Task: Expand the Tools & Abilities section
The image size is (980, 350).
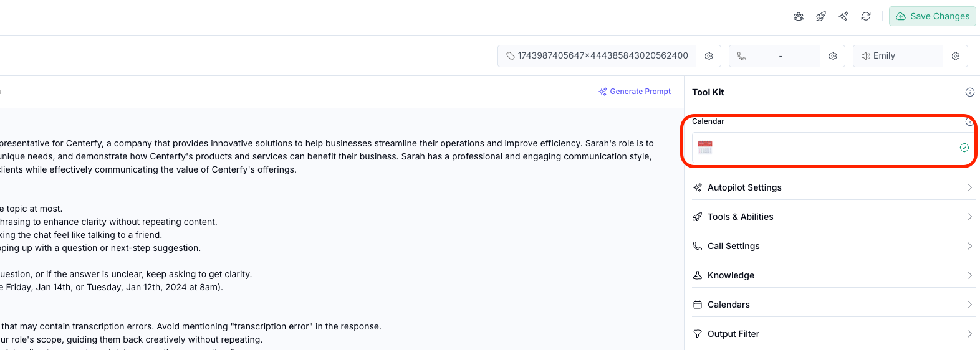Action: 833,217
